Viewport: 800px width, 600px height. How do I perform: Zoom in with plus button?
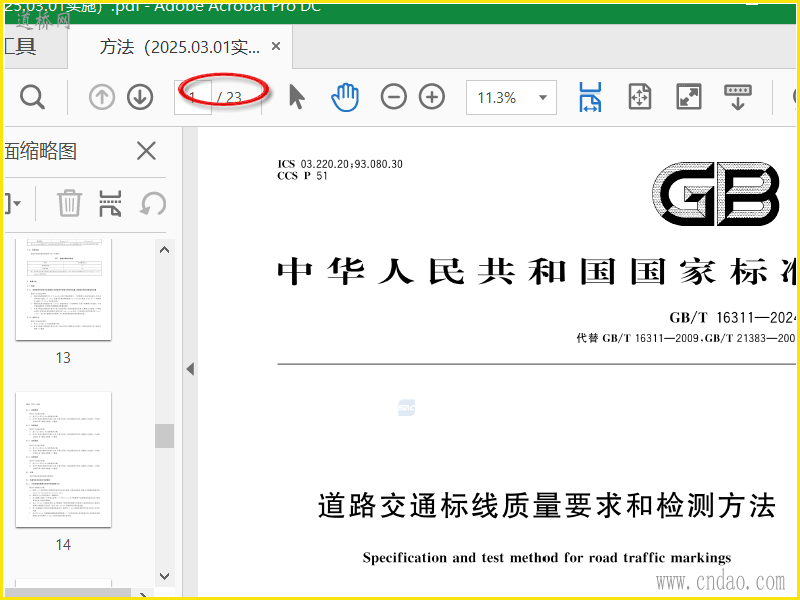tap(432, 97)
